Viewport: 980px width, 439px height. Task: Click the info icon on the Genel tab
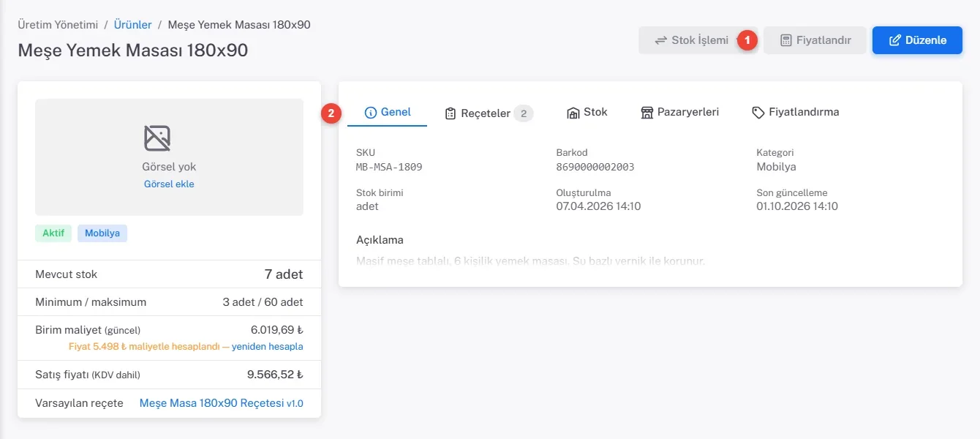pos(370,113)
